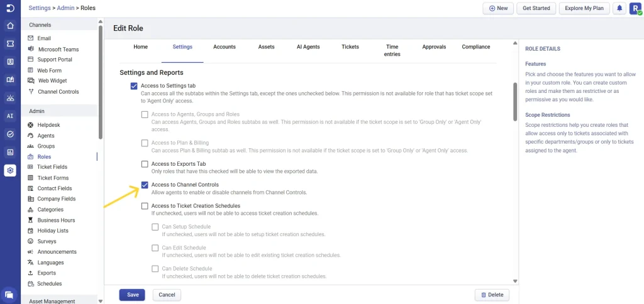Click the Support Portal icon in sidebar

(x=30, y=60)
